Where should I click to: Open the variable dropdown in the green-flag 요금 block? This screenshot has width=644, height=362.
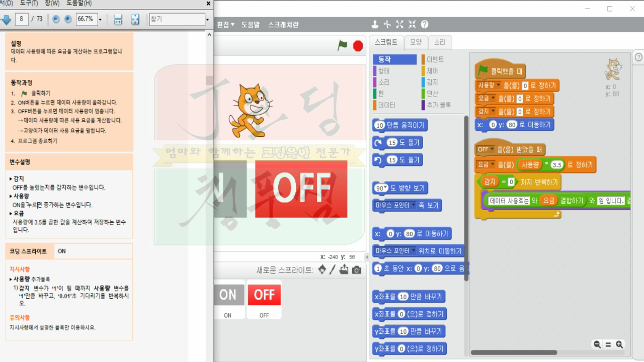coord(493,99)
